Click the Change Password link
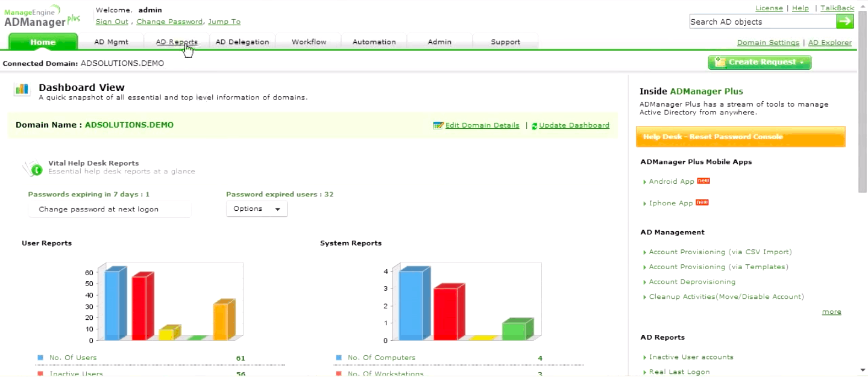 [169, 22]
